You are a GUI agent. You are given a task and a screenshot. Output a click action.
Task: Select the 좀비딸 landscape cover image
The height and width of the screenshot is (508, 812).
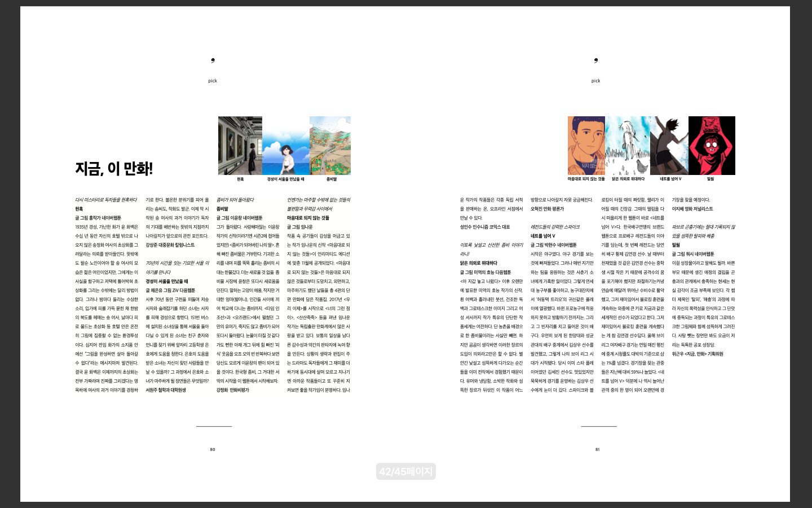pos(330,146)
